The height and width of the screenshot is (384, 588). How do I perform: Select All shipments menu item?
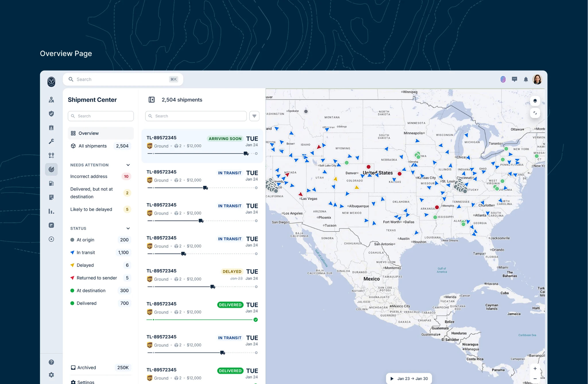[x=100, y=146]
